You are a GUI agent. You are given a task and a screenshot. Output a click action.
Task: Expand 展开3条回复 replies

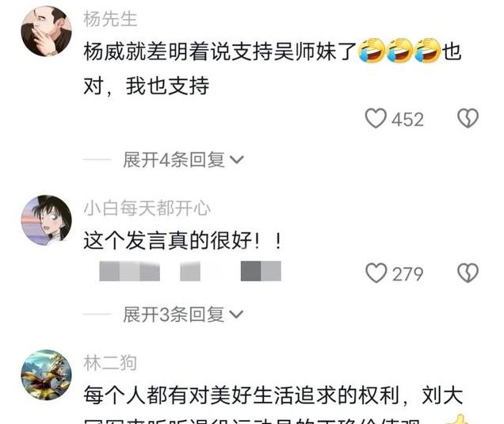coord(183,314)
